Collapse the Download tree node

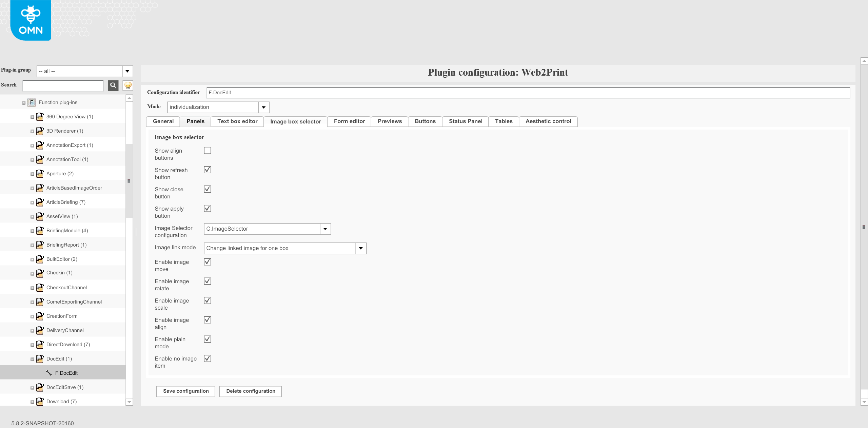[x=32, y=402]
